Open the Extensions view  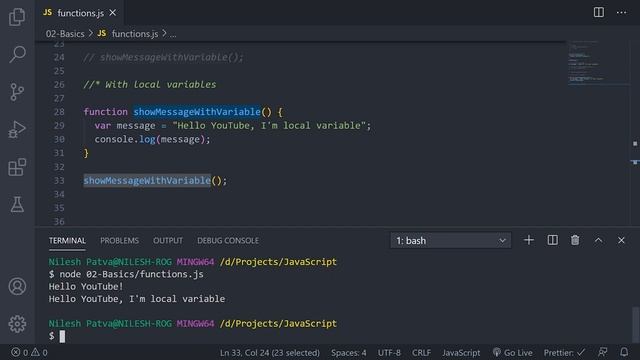[x=17, y=167]
